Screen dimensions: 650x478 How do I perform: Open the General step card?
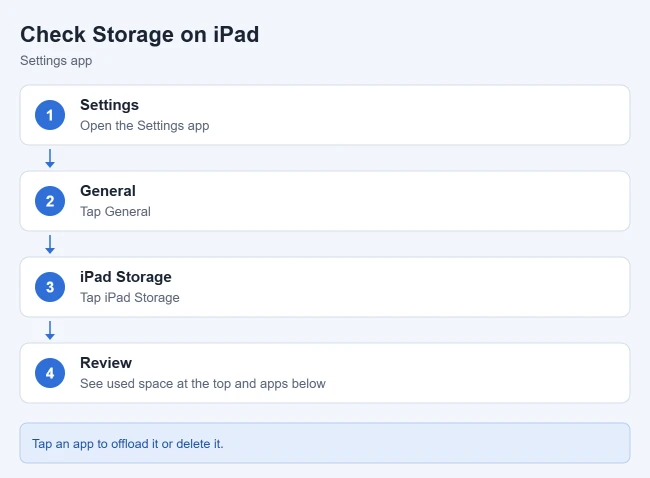325,201
